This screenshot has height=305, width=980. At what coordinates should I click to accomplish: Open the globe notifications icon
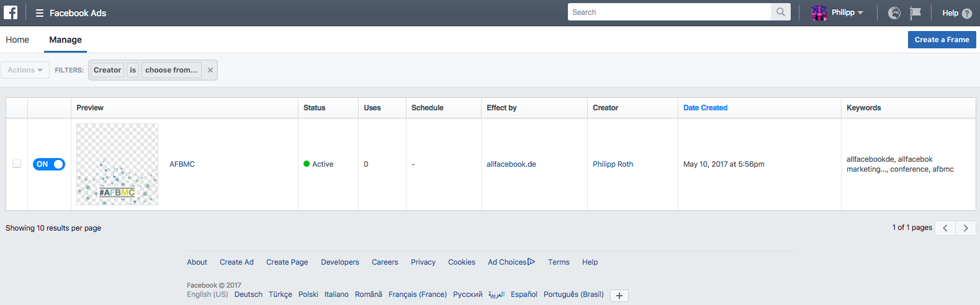894,13
